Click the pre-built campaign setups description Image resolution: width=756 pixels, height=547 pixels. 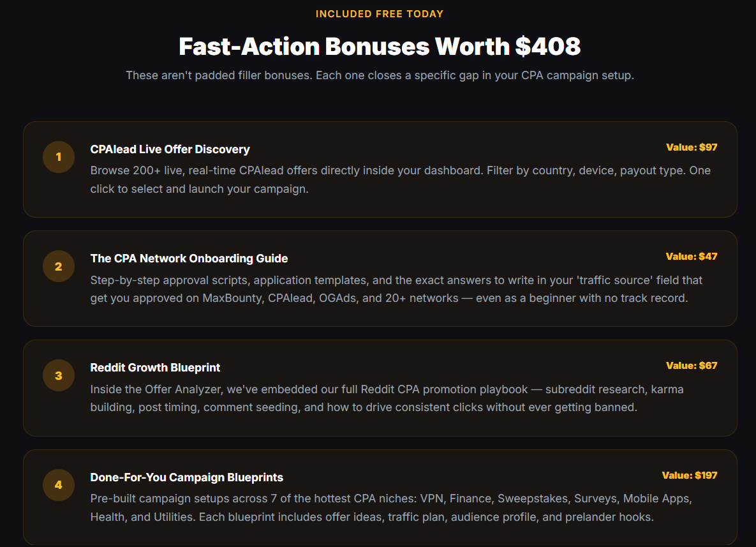[x=391, y=507]
